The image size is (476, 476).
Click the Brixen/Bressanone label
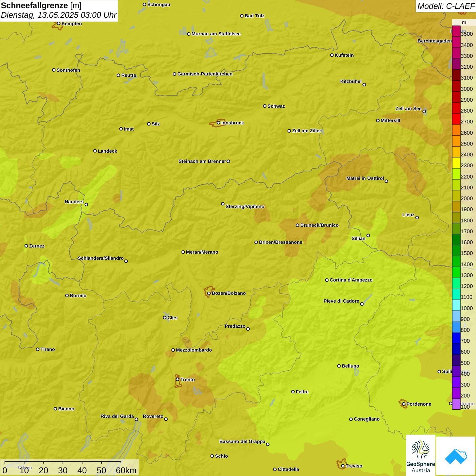point(280,242)
